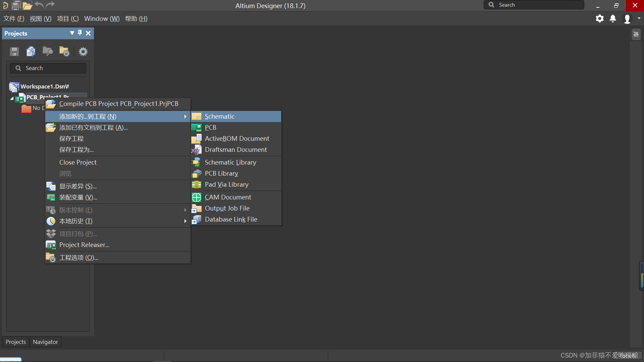The width and height of the screenshot is (644, 362).
Task: Click the Schematic Library icon
Action: tap(196, 162)
